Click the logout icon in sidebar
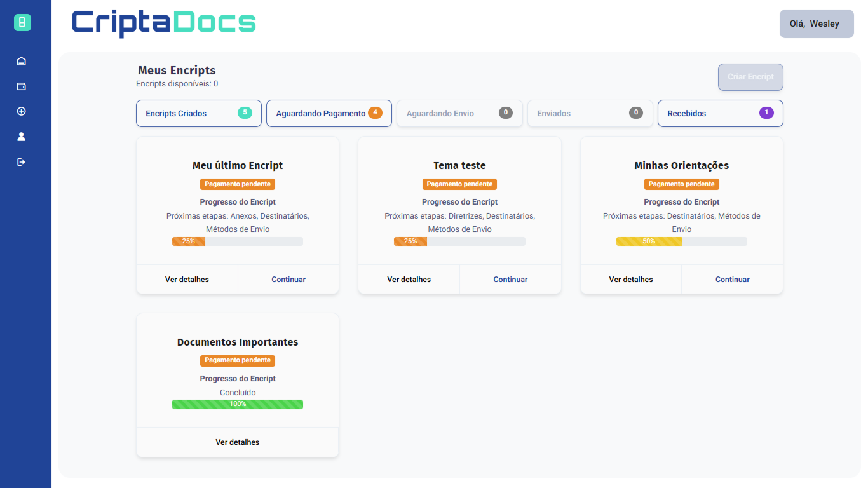 click(22, 162)
